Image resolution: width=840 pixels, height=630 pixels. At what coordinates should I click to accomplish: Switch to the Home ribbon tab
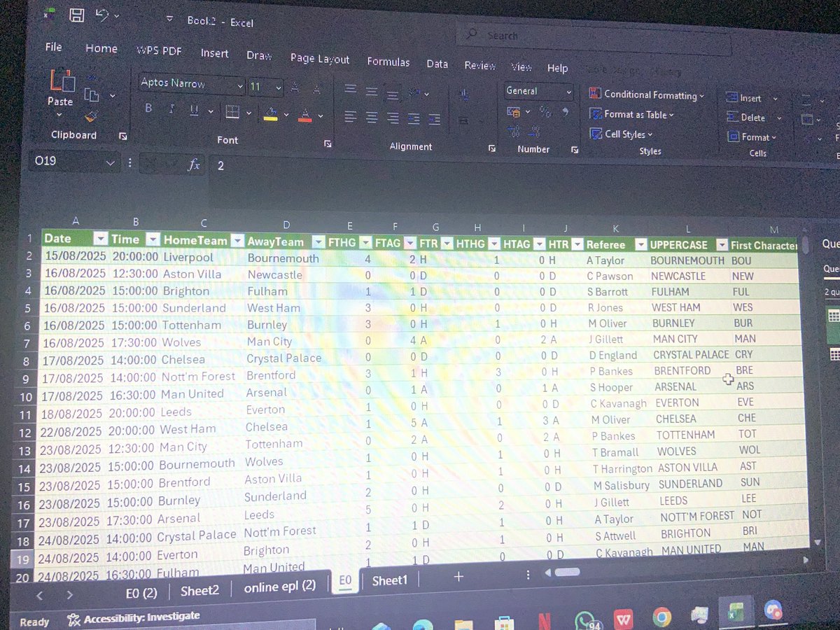[x=101, y=48]
